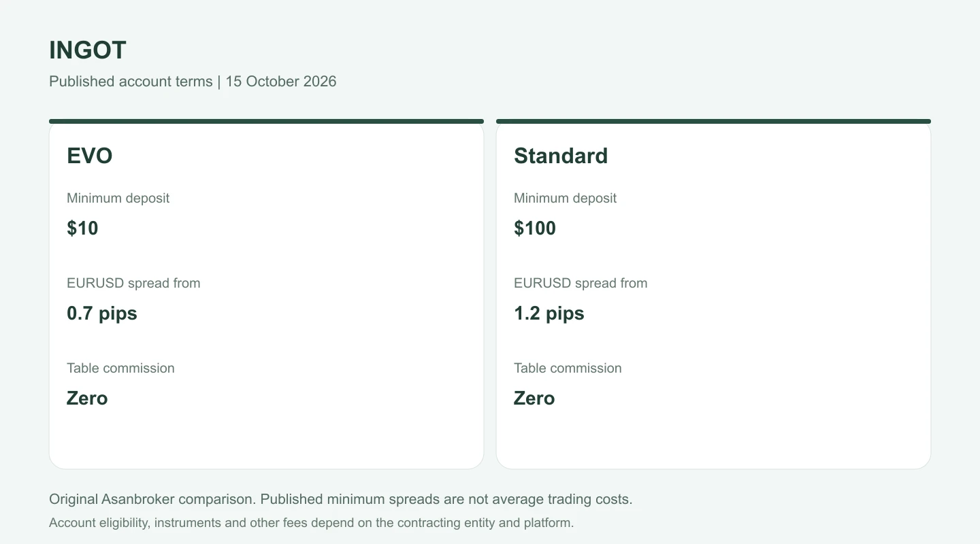The image size is (980, 544).
Task: Click 'Table commission' label in EVO card
Action: pyautogui.click(x=120, y=369)
